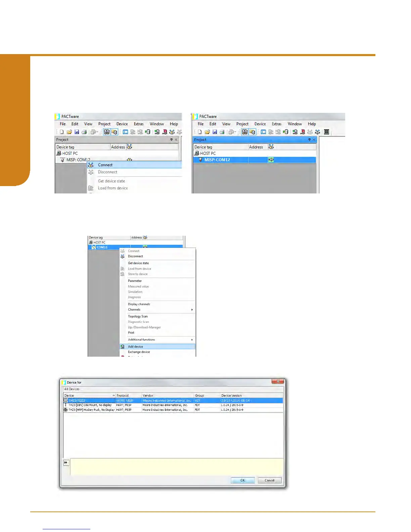The height and width of the screenshot is (532, 411).
Task: Click Add device toolbar icon in right PACTware window
Action: click(295, 132)
